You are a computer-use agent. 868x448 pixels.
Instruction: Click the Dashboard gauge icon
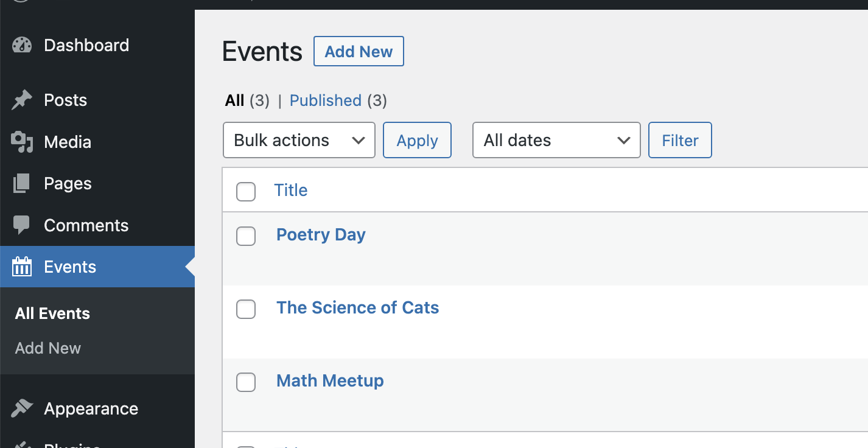click(x=22, y=46)
